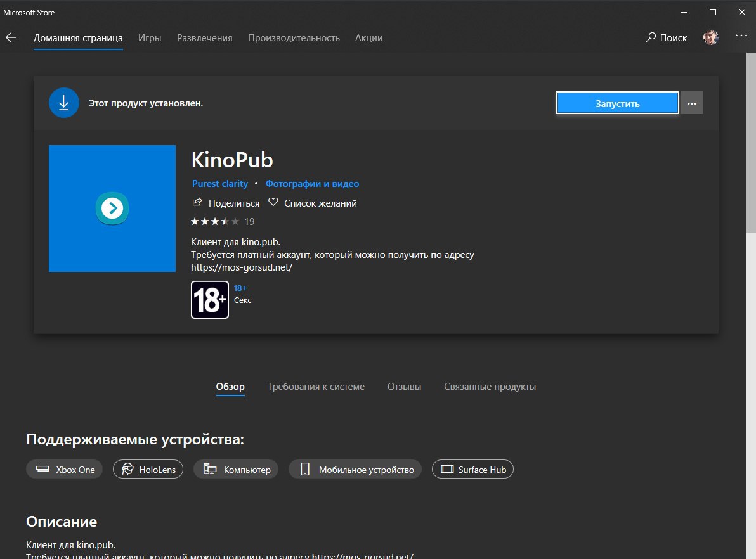Open the Домашняя страница tab
The height and width of the screenshot is (559, 756).
click(78, 38)
